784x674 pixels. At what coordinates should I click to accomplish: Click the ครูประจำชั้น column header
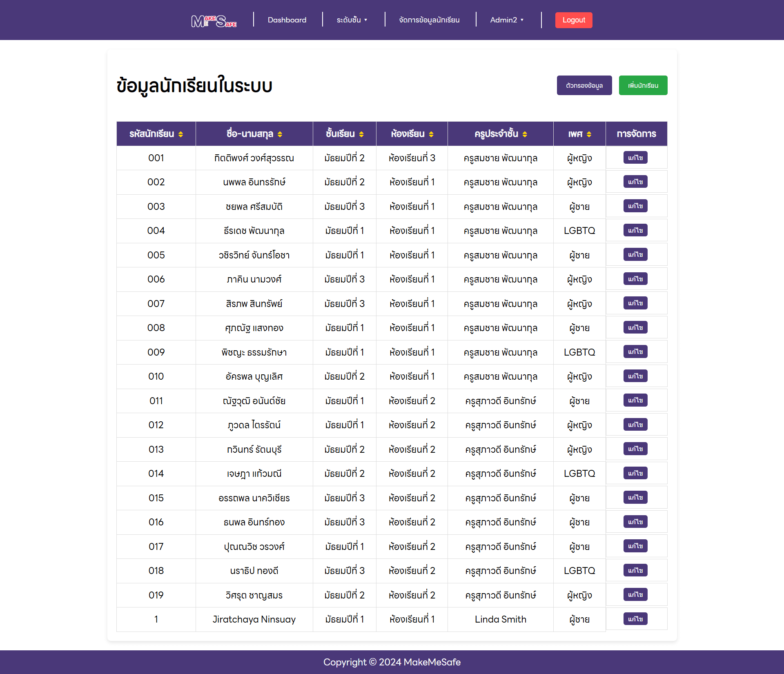point(500,134)
